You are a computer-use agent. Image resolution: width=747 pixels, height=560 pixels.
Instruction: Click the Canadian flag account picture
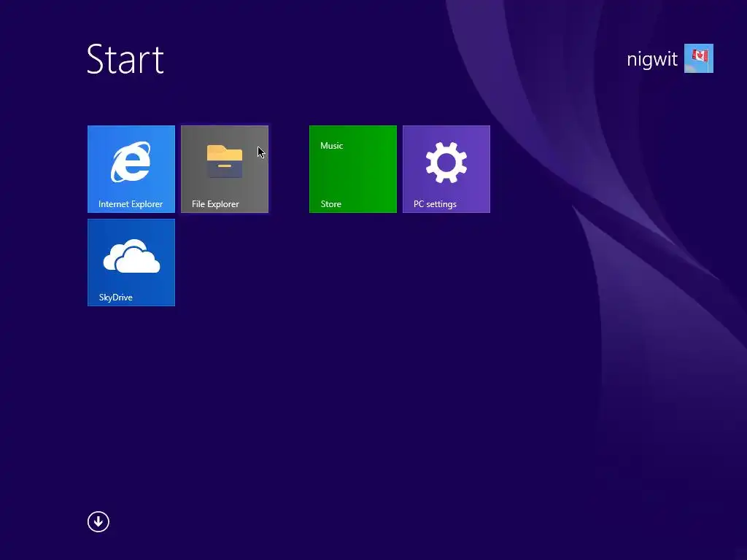698,58
